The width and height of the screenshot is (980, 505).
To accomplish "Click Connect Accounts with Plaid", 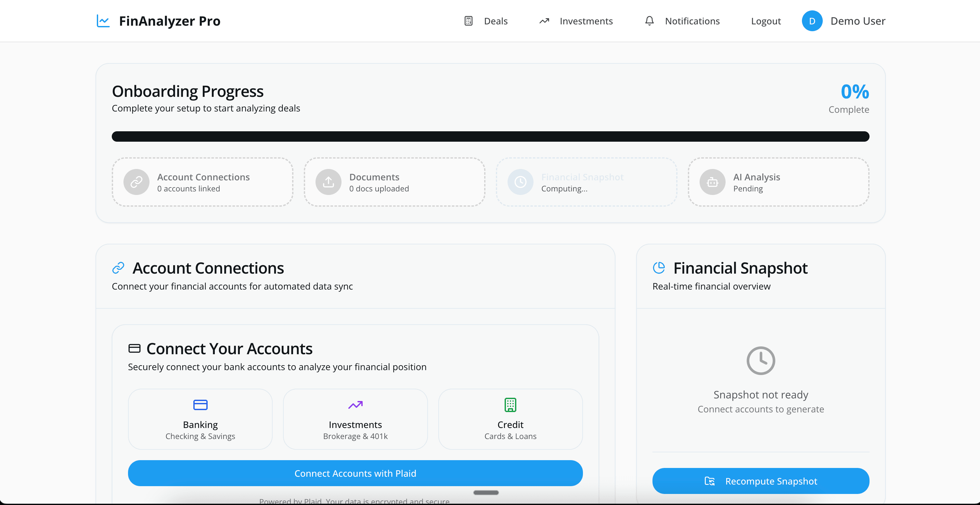I will (x=355, y=473).
